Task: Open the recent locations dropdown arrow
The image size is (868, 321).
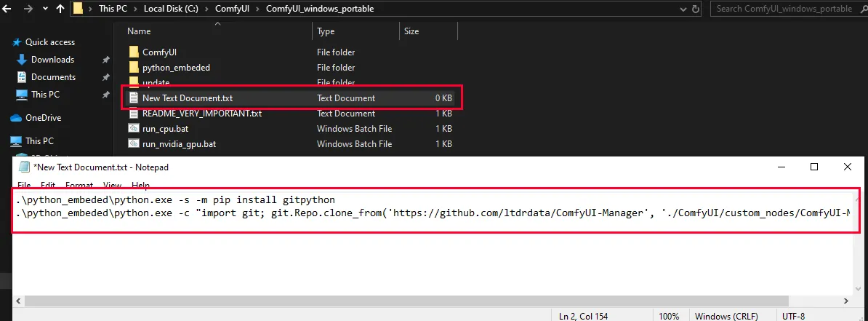Action: [x=44, y=9]
